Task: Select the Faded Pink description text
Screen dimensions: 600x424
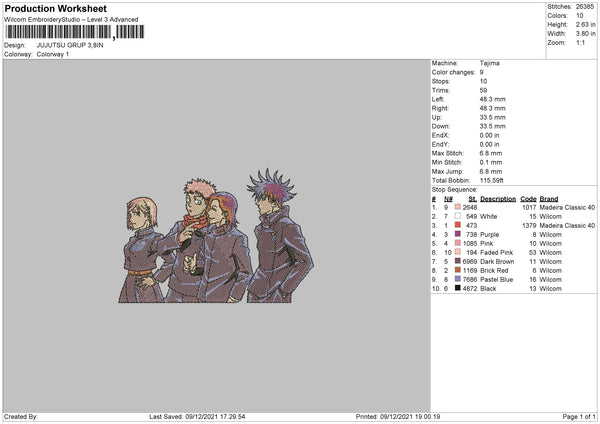Action: [497, 253]
